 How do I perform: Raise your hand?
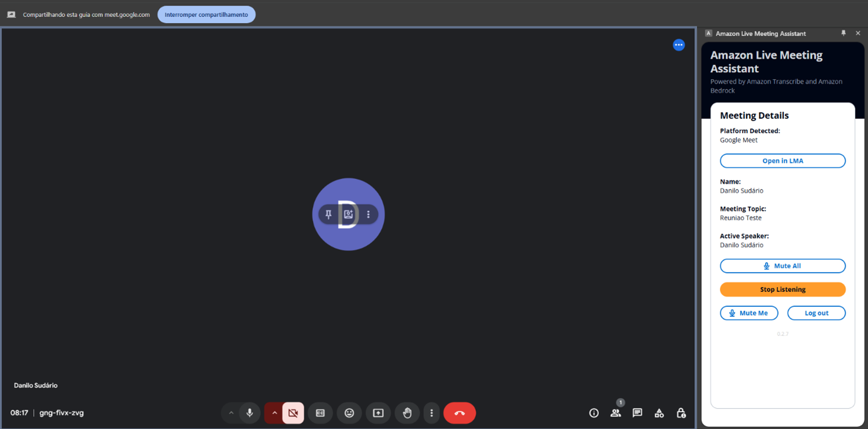pyautogui.click(x=407, y=413)
